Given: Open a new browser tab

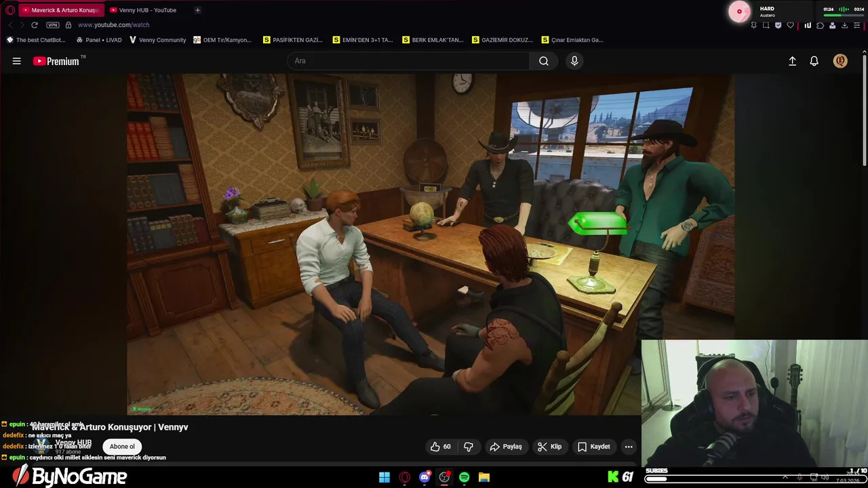Looking at the screenshot, I should (x=197, y=10).
